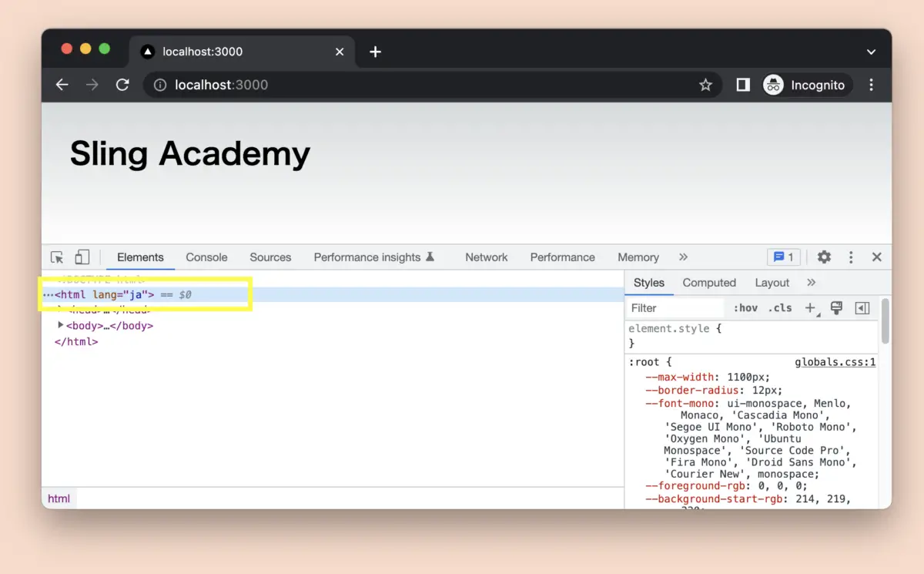Open DevTools settings gear
924x574 pixels.
coord(824,257)
